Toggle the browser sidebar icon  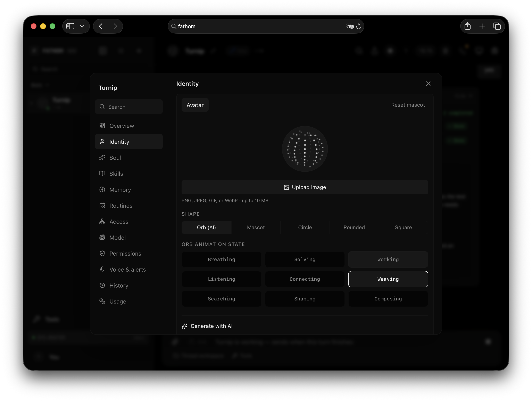point(70,26)
